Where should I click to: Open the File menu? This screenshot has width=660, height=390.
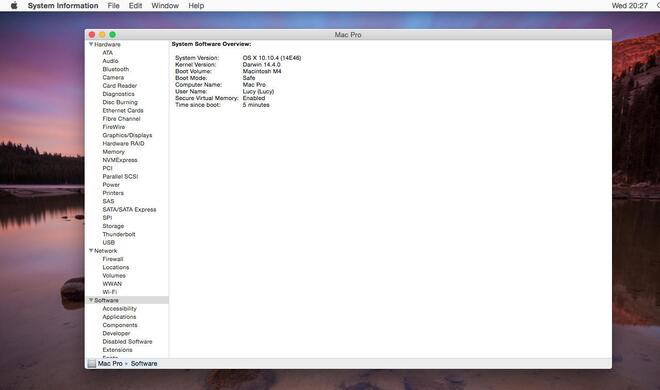click(114, 5)
